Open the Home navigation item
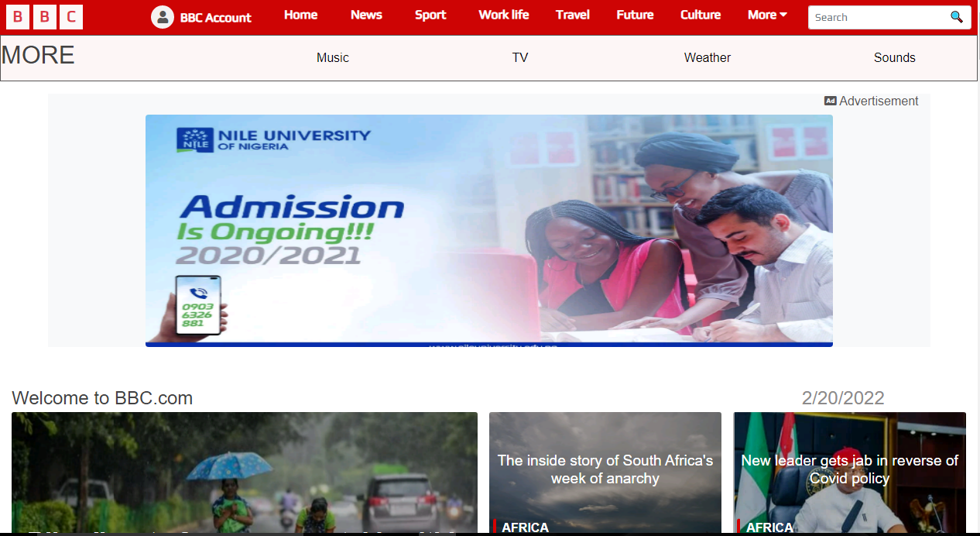Image resolution: width=980 pixels, height=536 pixels. point(301,15)
